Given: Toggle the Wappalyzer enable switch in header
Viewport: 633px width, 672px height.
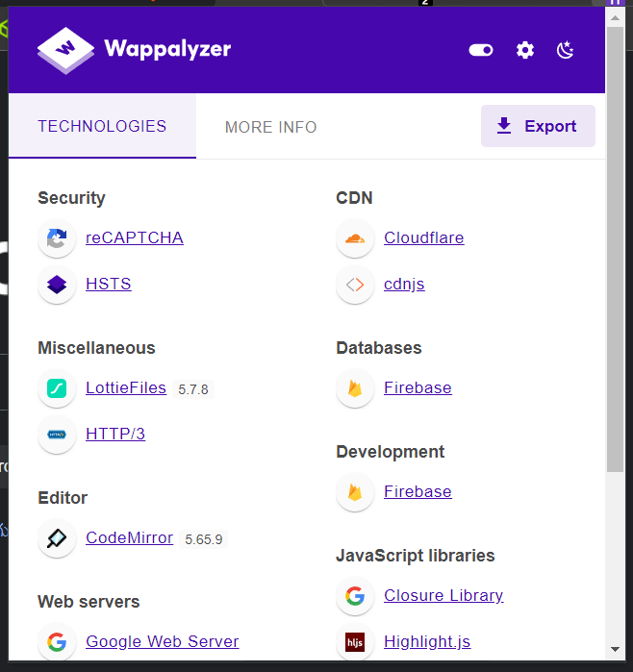Looking at the screenshot, I should point(481,50).
